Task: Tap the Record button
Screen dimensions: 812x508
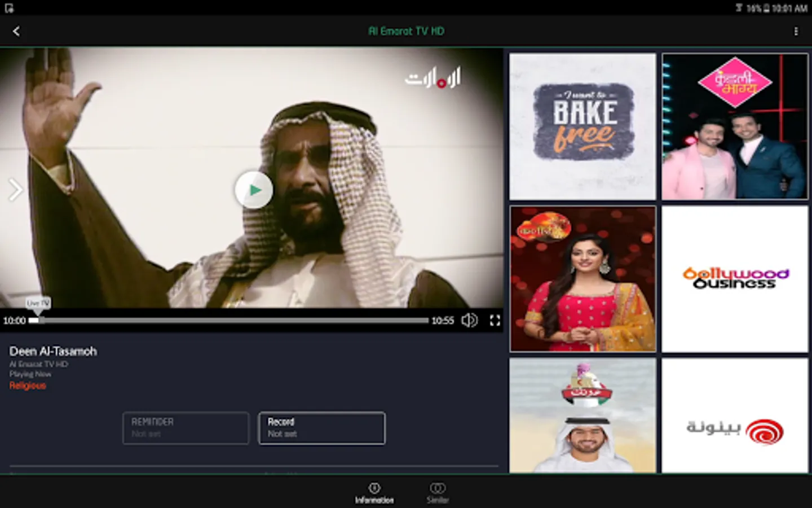Action: click(x=322, y=428)
